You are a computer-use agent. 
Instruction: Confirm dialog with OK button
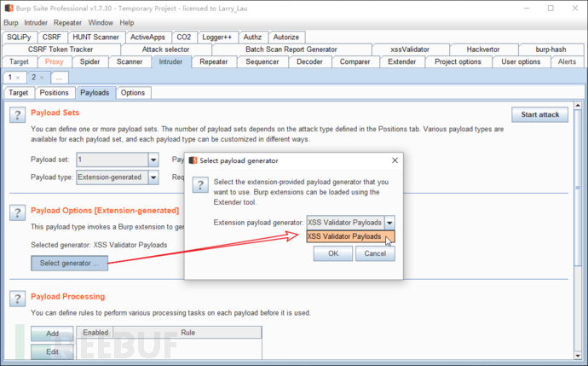pos(333,253)
